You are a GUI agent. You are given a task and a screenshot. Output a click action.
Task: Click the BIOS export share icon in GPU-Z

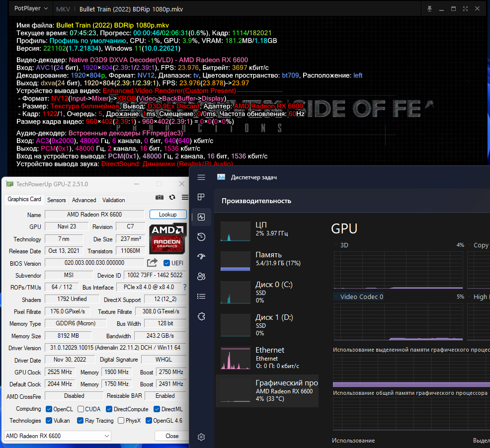pyautogui.click(x=152, y=263)
